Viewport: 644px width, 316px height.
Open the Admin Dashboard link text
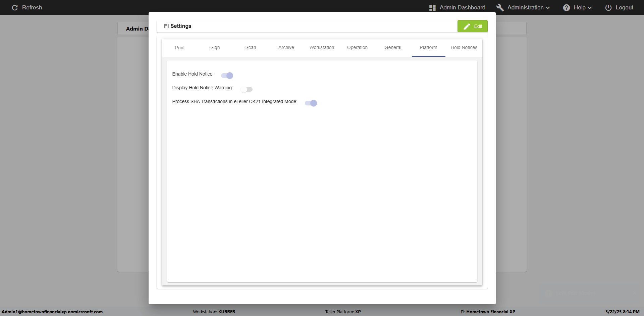(463, 7)
